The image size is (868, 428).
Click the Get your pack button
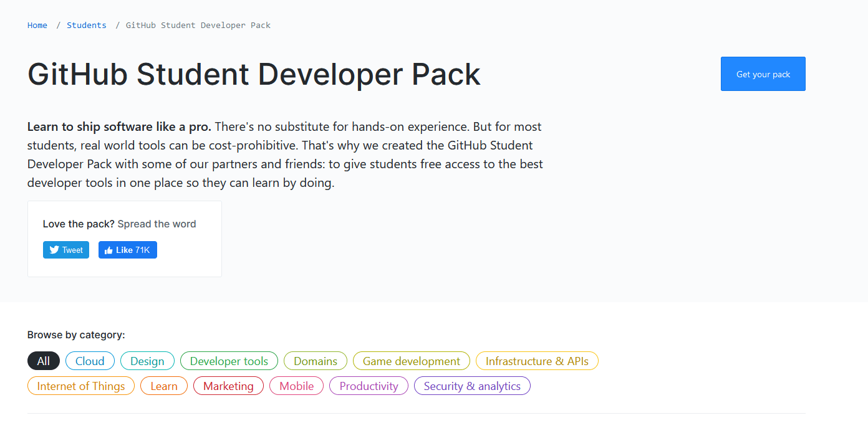click(763, 74)
